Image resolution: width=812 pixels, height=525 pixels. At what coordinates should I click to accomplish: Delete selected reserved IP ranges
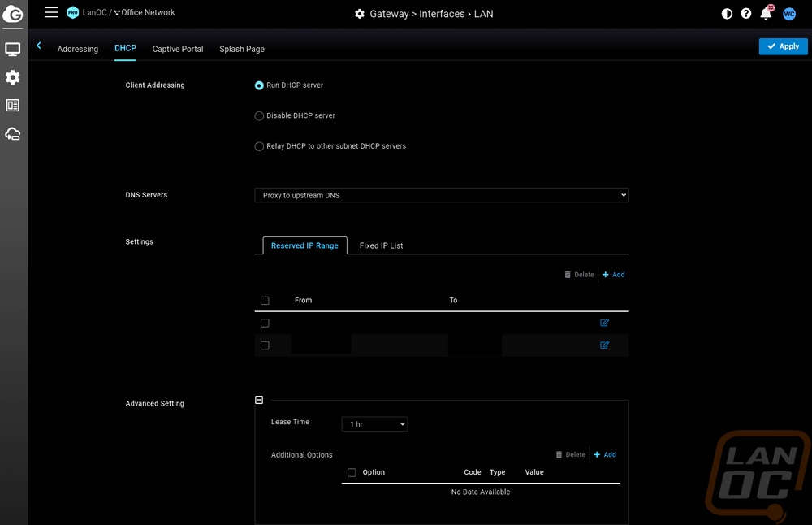(579, 274)
